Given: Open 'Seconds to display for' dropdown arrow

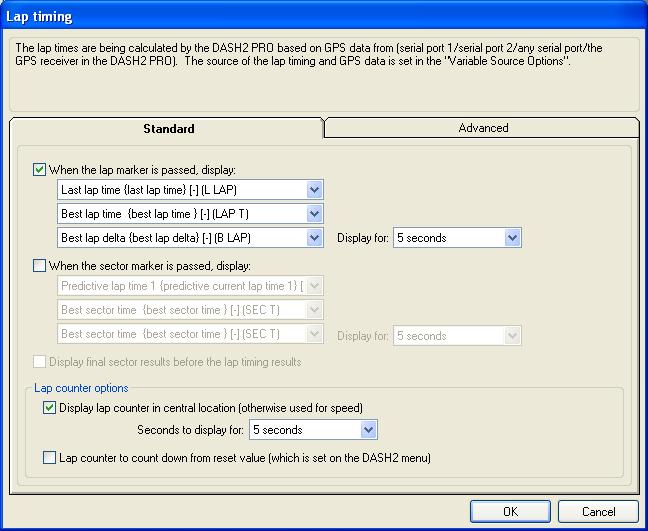Looking at the screenshot, I should tap(368, 430).
